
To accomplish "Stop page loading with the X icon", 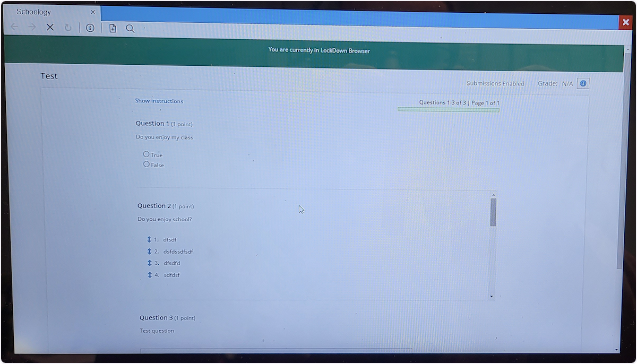I will click(50, 27).
